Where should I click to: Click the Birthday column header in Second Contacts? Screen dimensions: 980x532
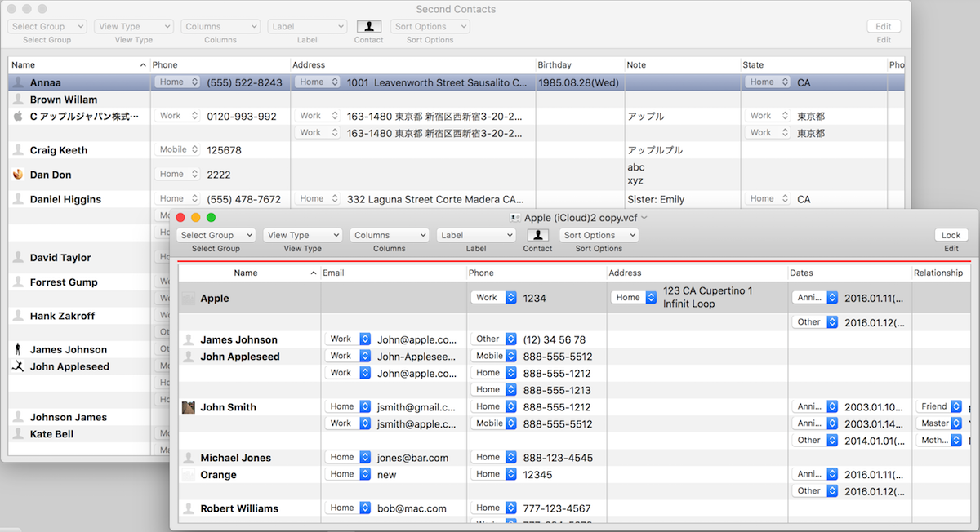[579, 64]
